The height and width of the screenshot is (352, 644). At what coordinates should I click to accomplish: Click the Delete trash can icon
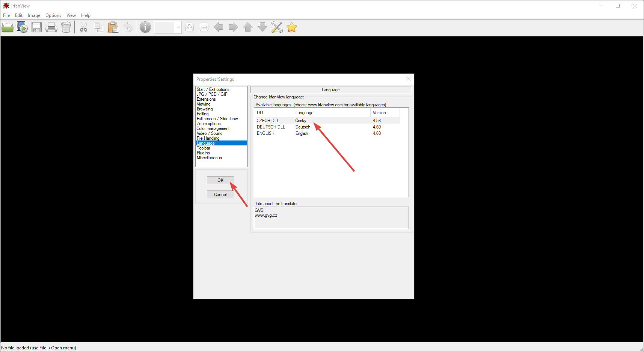66,27
